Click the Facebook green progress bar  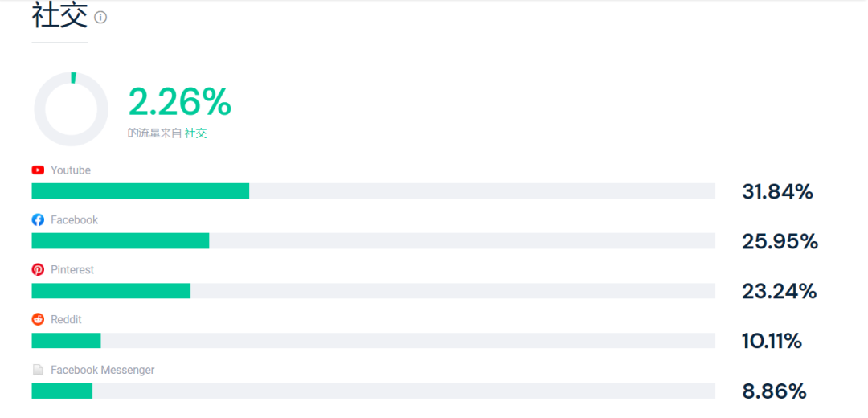121,241
